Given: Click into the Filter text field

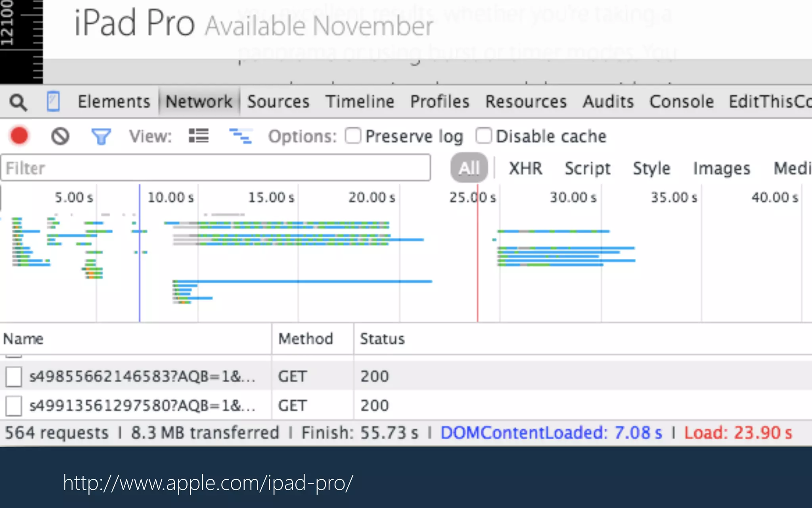Looking at the screenshot, I should pyautogui.click(x=216, y=168).
